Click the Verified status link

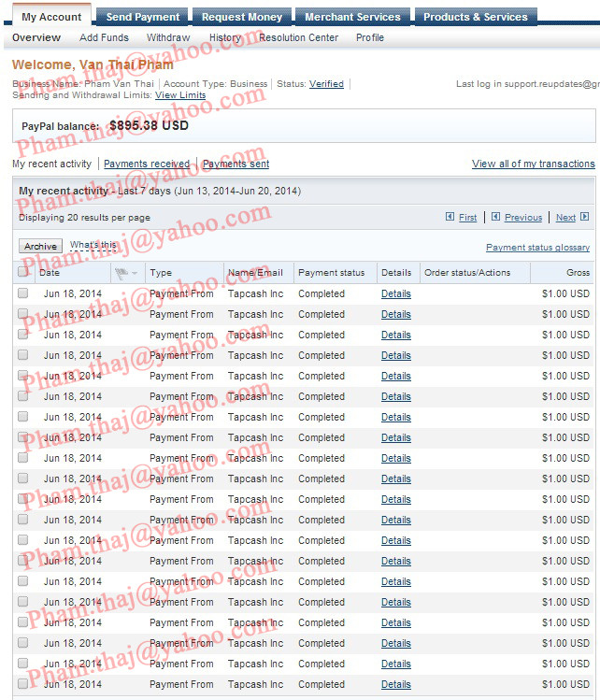click(x=326, y=83)
